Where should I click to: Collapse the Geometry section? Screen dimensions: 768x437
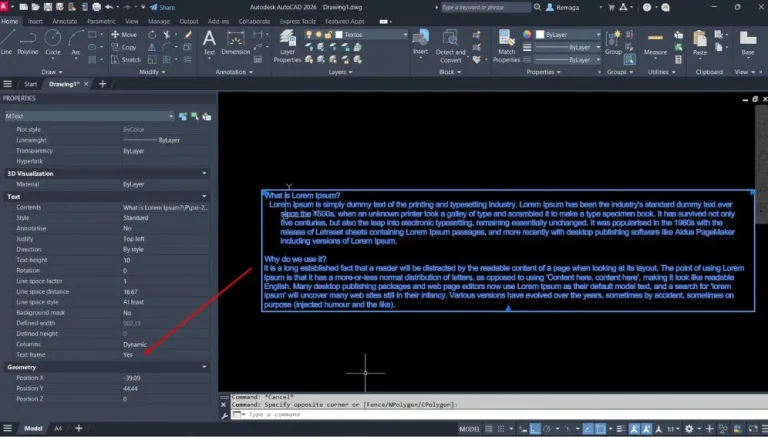coord(204,367)
